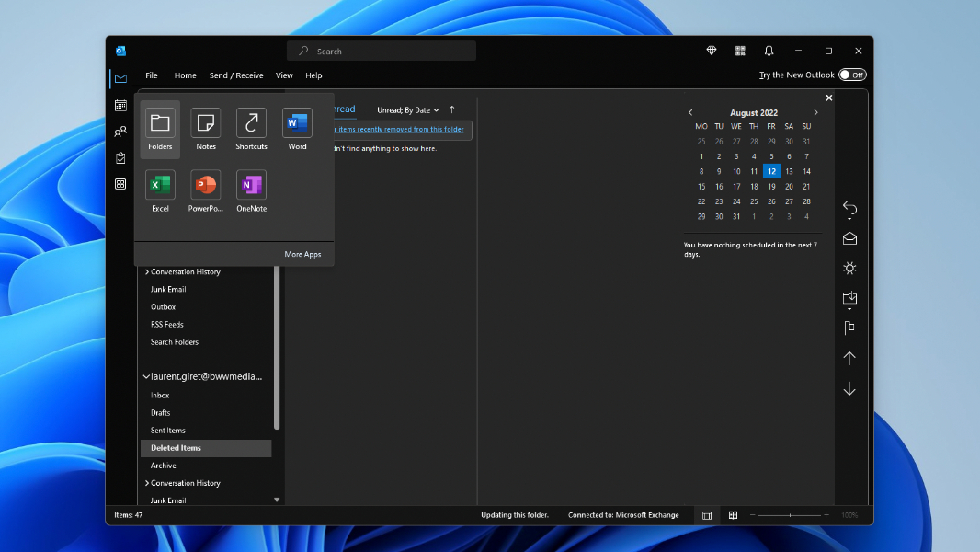
Task: Open the More Apps grid icon in sidebar
Action: (x=120, y=184)
